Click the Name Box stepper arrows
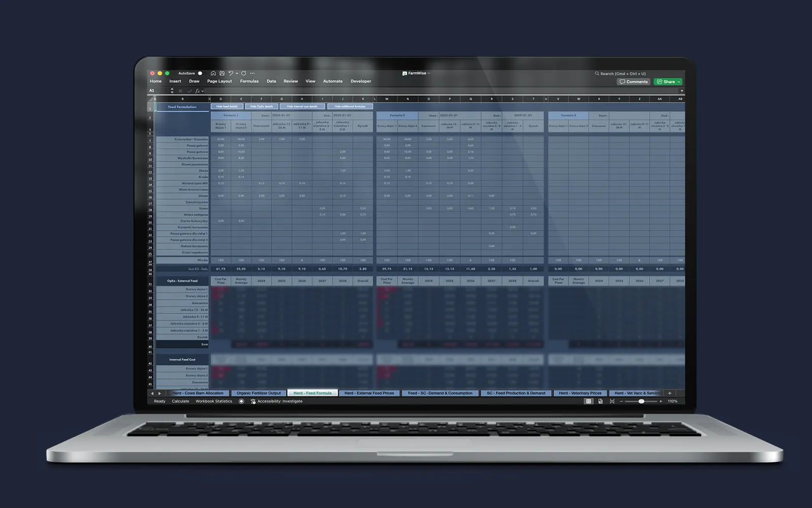812x508 pixels. coord(172,91)
